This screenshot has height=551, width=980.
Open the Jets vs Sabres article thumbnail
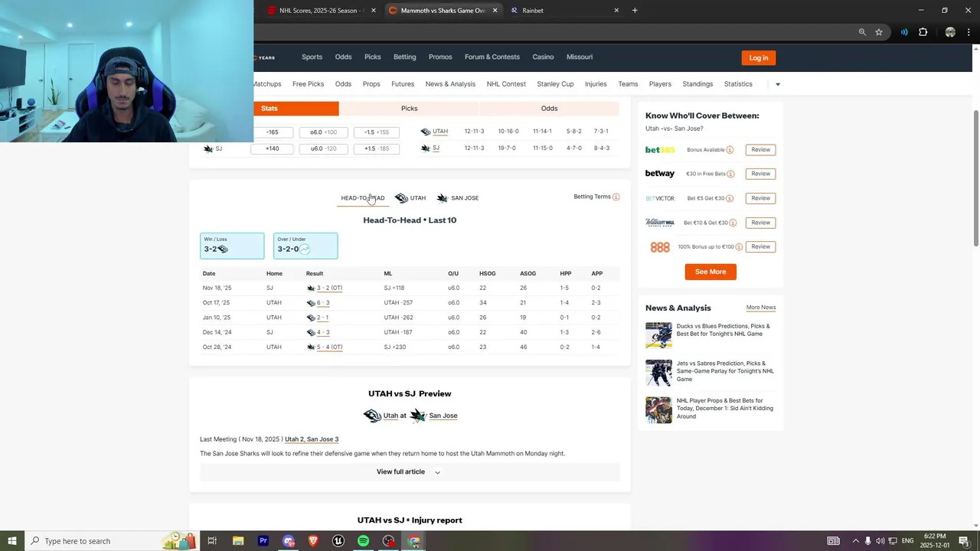click(x=658, y=373)
